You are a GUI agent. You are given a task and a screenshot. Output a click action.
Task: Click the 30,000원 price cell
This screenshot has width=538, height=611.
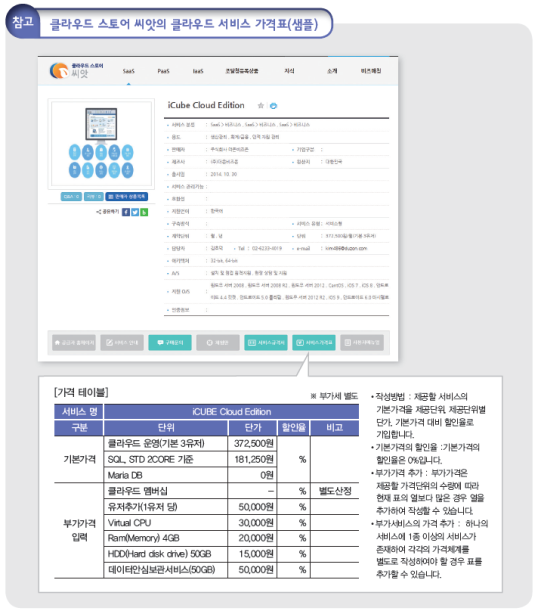[x=256, y=523]
